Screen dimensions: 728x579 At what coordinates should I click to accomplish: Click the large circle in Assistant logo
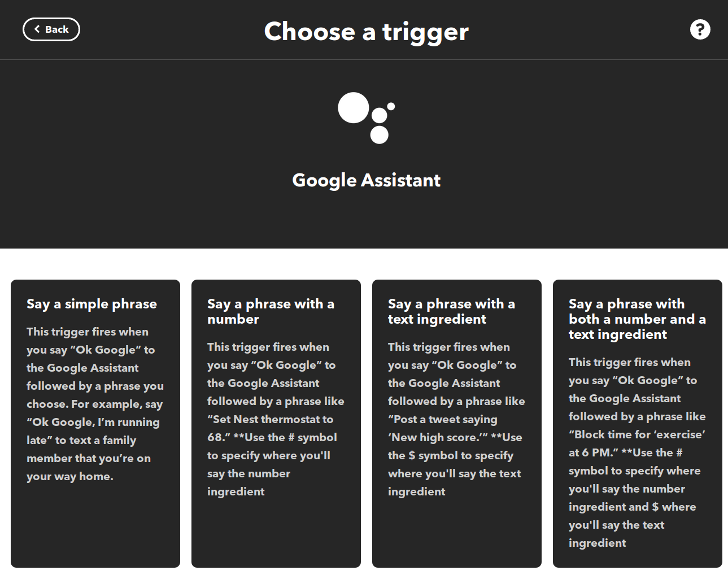[353, 107]
